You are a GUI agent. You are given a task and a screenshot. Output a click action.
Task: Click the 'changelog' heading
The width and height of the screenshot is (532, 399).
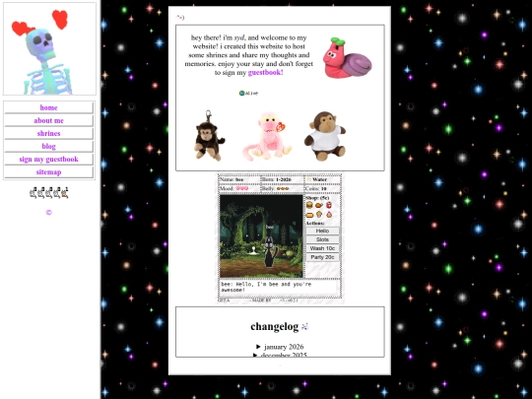[x=274, y=326]
